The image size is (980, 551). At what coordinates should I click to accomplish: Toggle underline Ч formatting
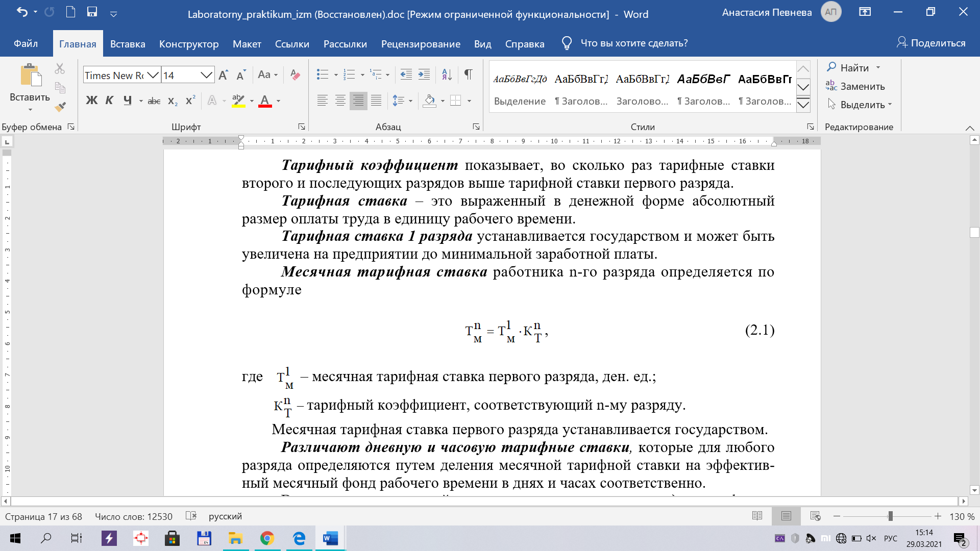127,101
